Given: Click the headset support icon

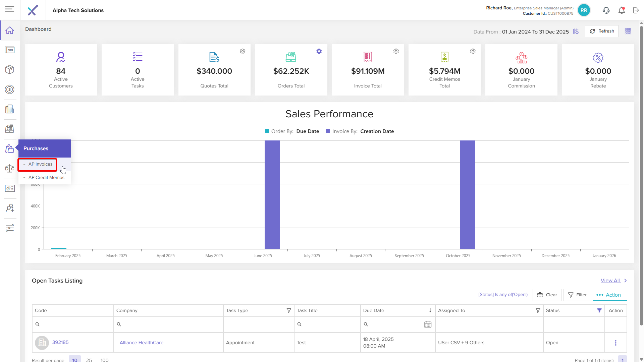Looking at the screenshot, I should pos(606,10).
